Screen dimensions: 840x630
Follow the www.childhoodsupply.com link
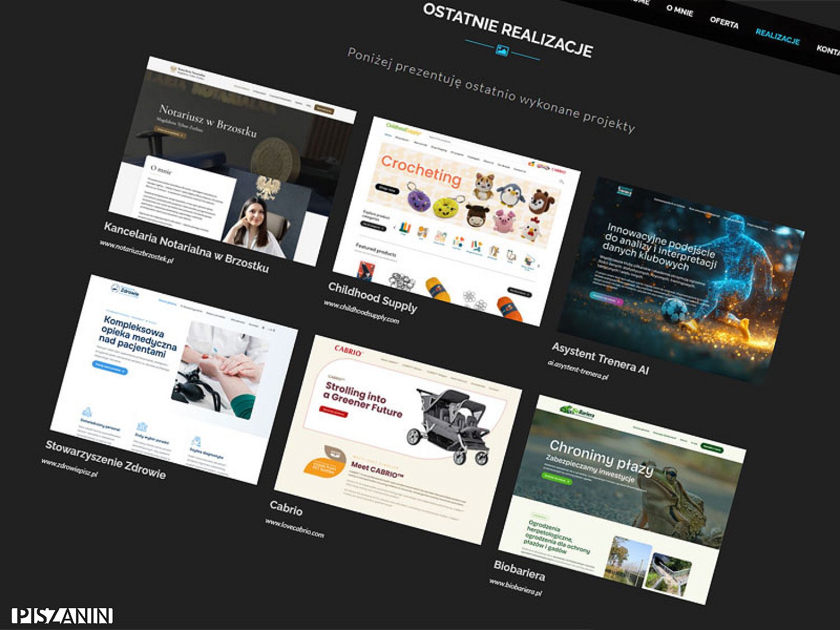click(361, 312)
